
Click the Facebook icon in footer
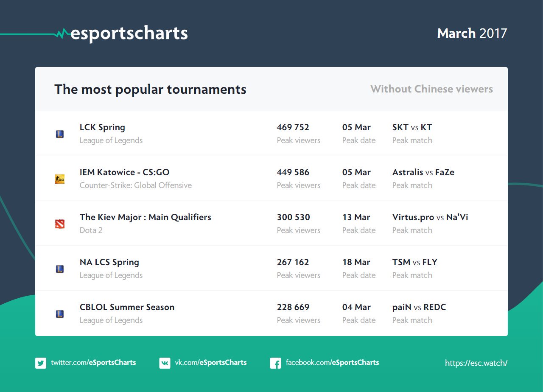point(275,363)
